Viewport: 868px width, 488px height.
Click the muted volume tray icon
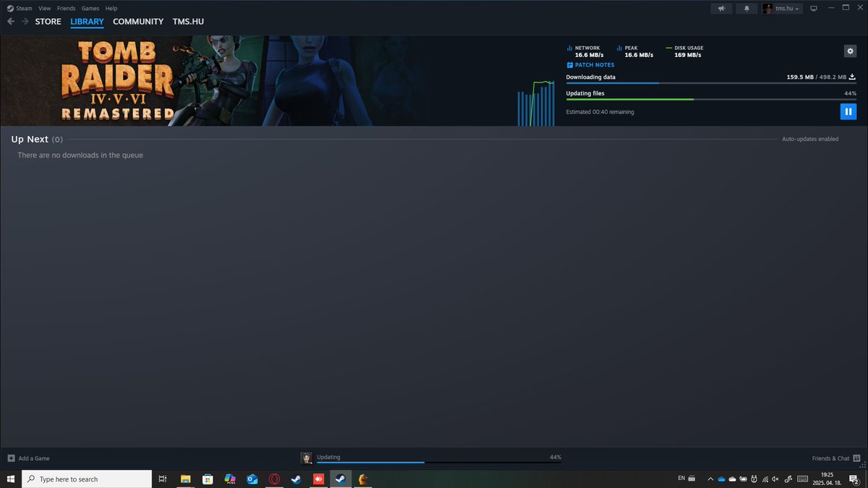(776, 479)
